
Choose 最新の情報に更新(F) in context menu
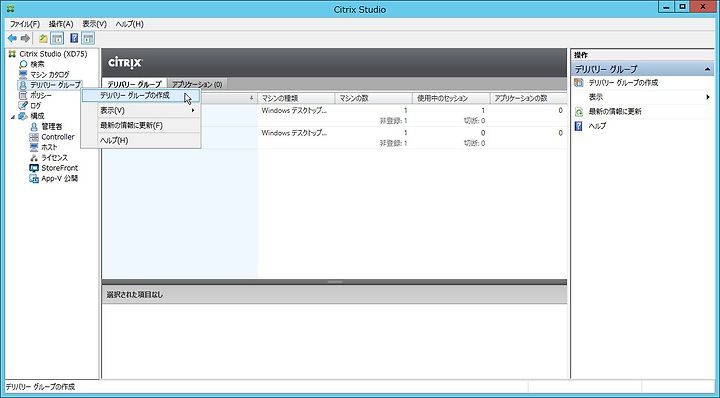141,125
